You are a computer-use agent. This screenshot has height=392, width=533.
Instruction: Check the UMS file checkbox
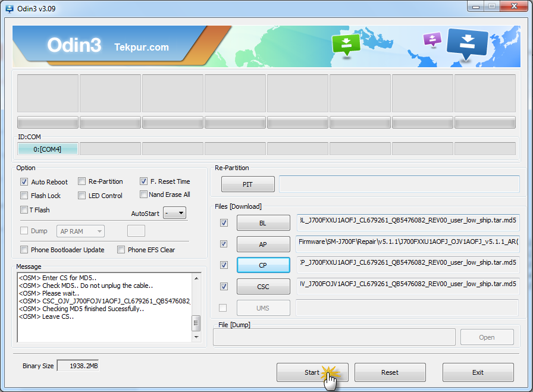[x=223, y=308]
